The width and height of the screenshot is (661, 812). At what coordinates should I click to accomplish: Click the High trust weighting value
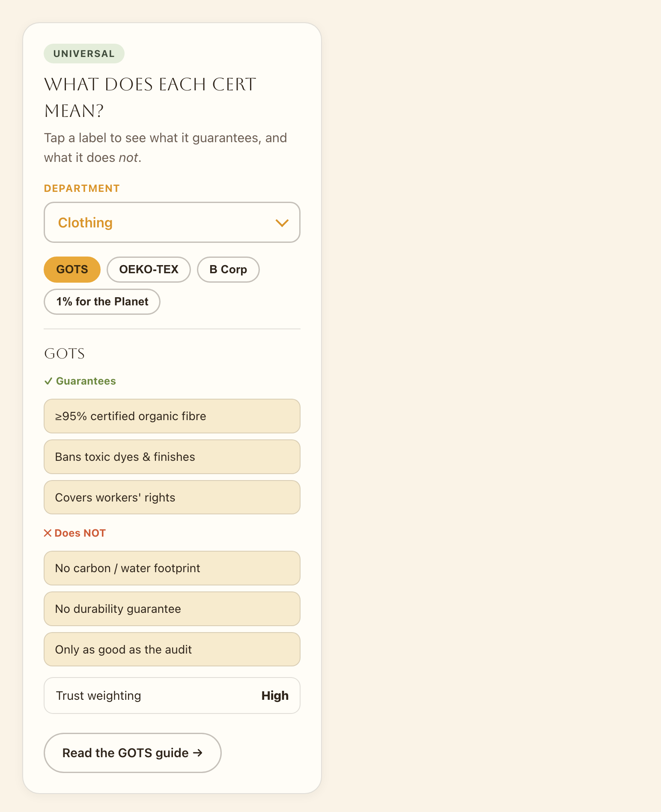pos(275,696)
